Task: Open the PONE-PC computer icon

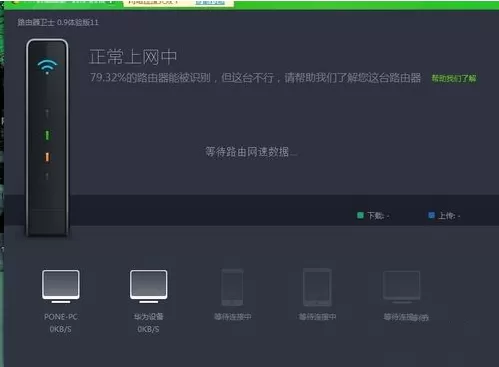Action: click(x=61, y=286)
